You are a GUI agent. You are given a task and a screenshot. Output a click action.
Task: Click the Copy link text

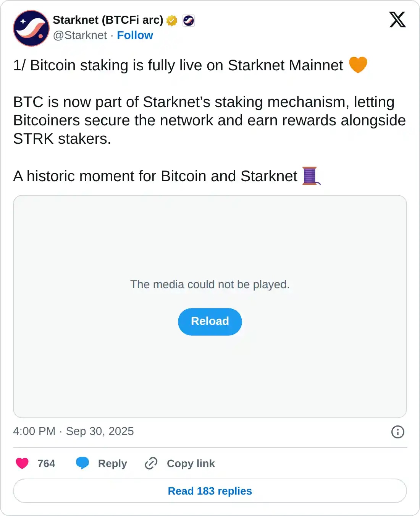tap(191, 463)
